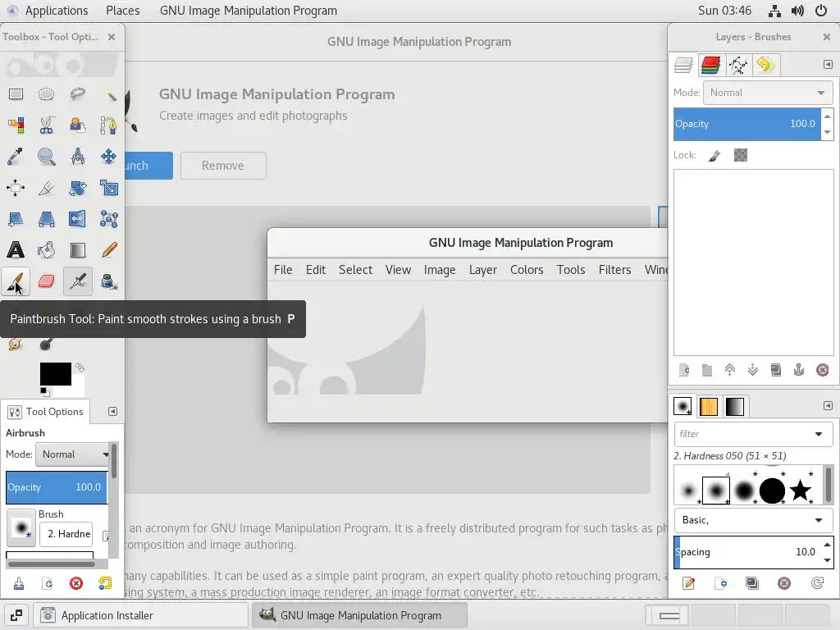Select the Zoom magnifier tool
The width and height of the screenshot is (840, 630).
46,157
